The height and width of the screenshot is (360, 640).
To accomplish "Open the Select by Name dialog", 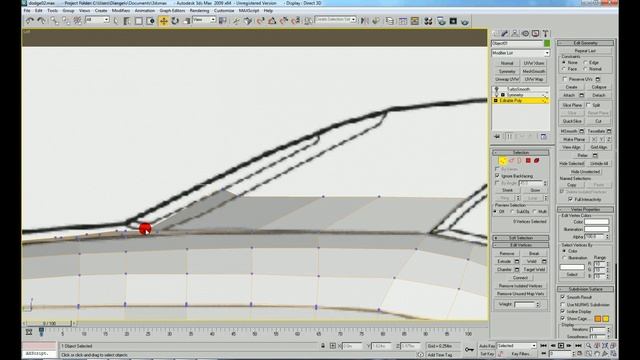I will pyautogui.click(x=127, y=21).
